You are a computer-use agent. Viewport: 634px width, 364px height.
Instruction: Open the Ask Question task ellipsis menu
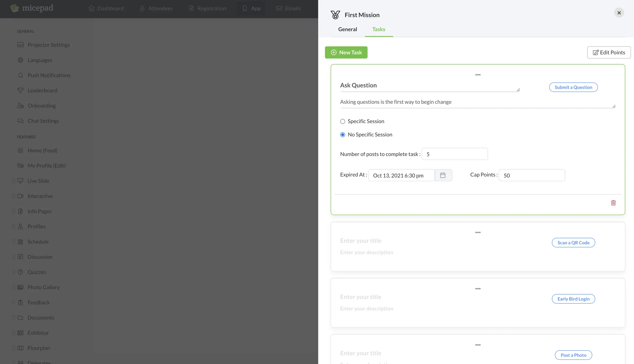(478, 75)
